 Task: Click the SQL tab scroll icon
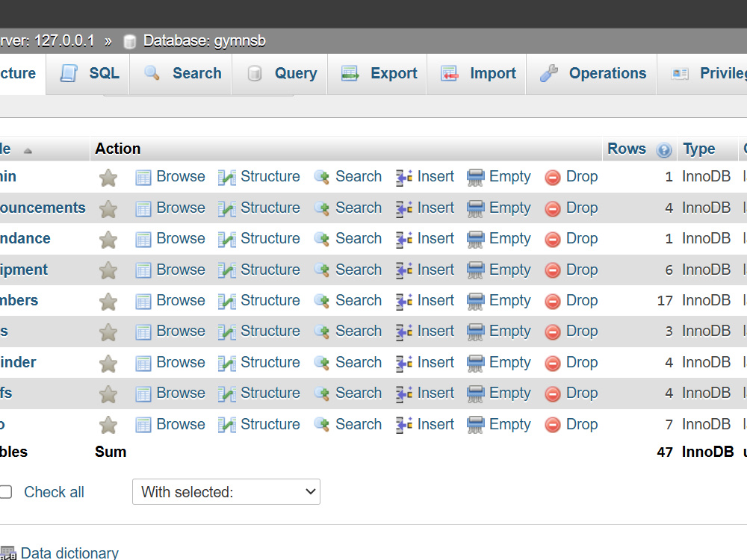pos(69,73)
